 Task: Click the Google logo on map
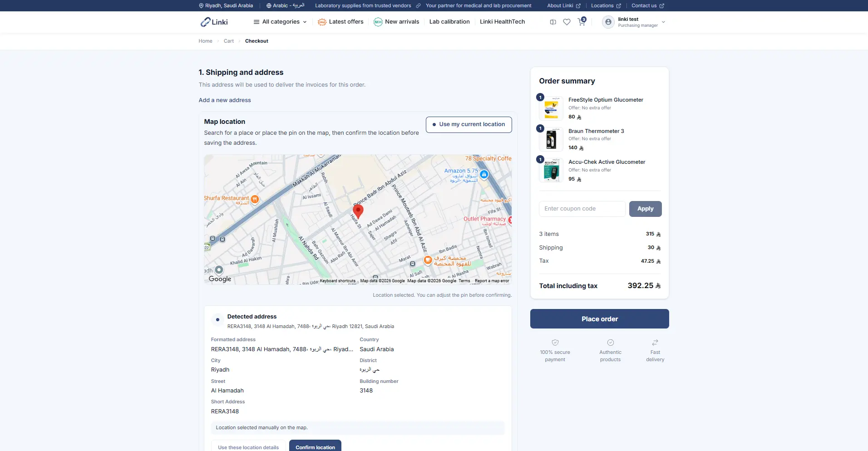(x=220, y=279)
